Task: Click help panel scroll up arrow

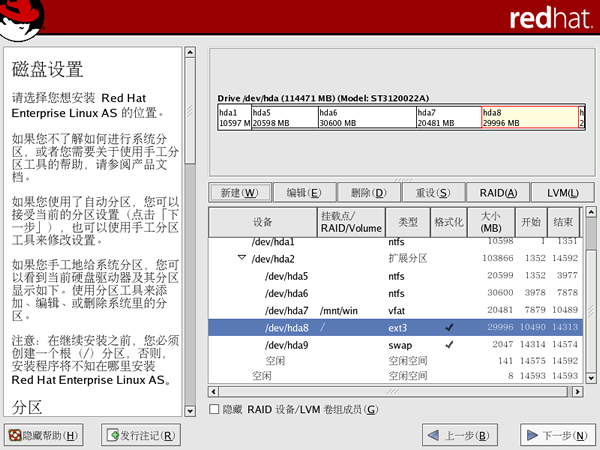Action: 190,52
